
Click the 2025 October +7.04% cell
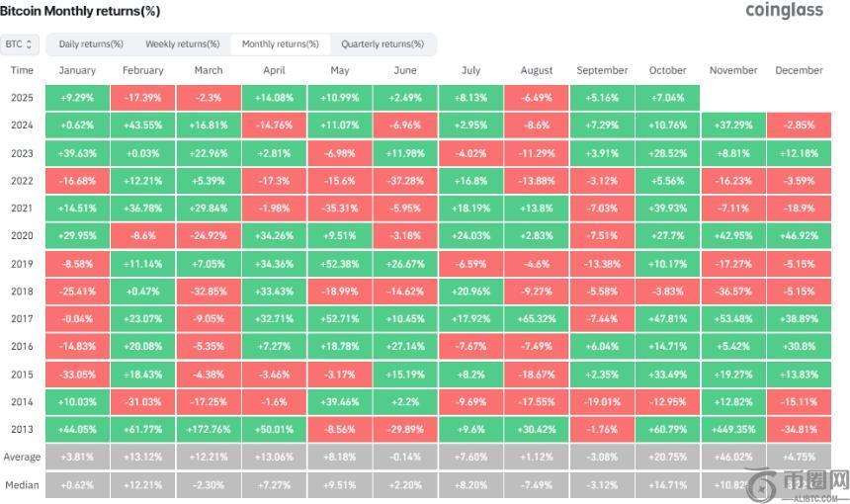coord(667,98)
